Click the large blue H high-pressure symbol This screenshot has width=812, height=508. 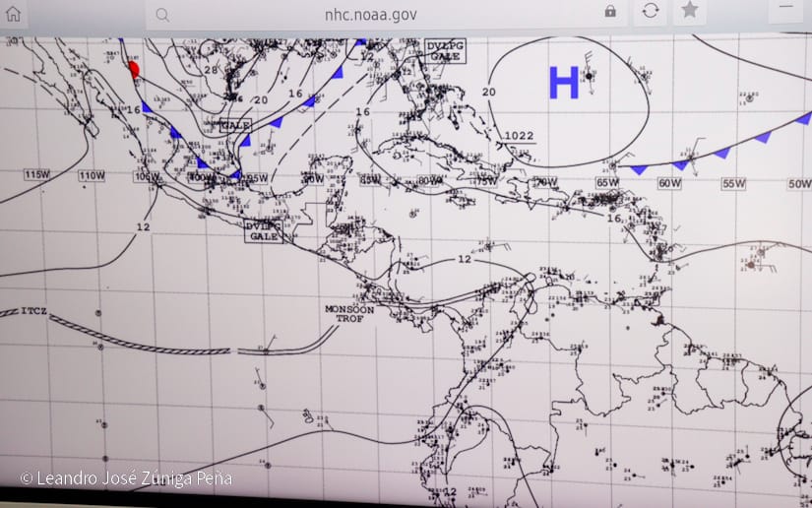point(563,83)
